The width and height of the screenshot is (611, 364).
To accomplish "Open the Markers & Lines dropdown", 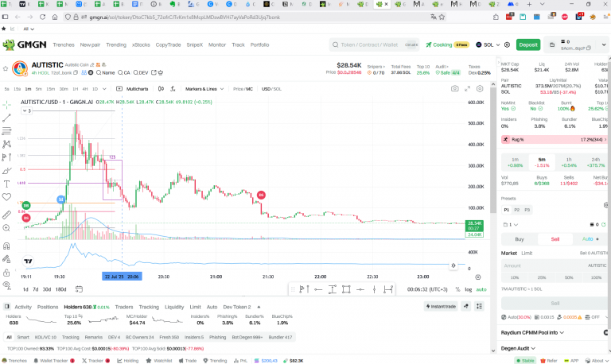I will click(204, 89).
